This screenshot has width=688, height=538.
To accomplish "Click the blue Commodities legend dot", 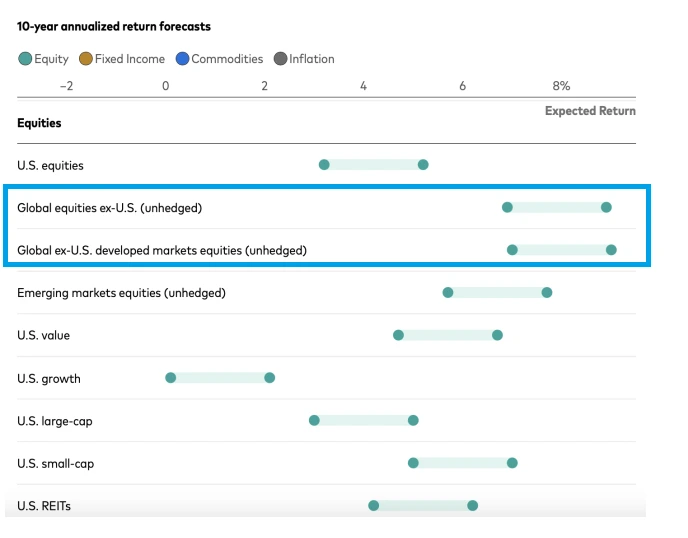I will 182,59.
